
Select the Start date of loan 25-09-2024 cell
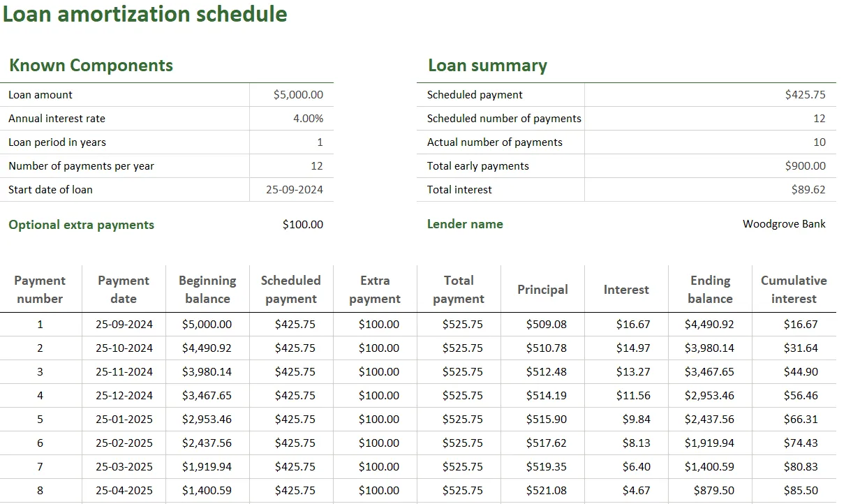point(292,190)
